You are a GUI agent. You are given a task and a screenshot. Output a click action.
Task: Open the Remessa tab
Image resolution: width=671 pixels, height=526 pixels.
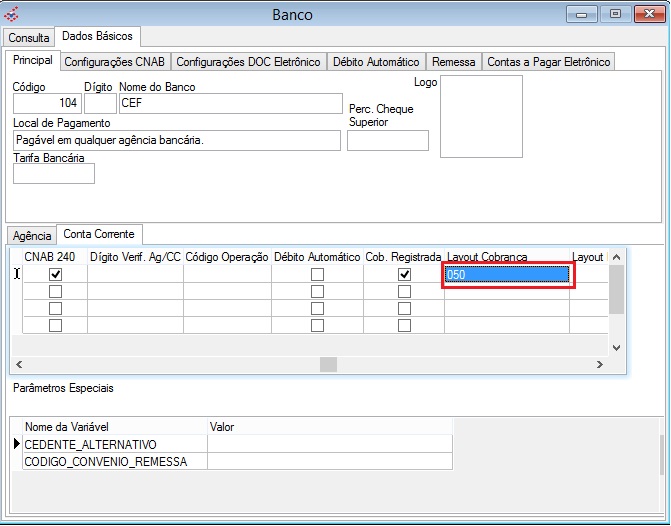(453, 62)
